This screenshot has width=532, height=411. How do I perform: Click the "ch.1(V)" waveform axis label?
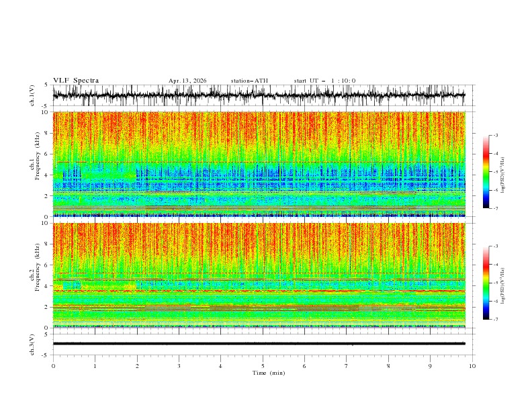tap(32, 95)
